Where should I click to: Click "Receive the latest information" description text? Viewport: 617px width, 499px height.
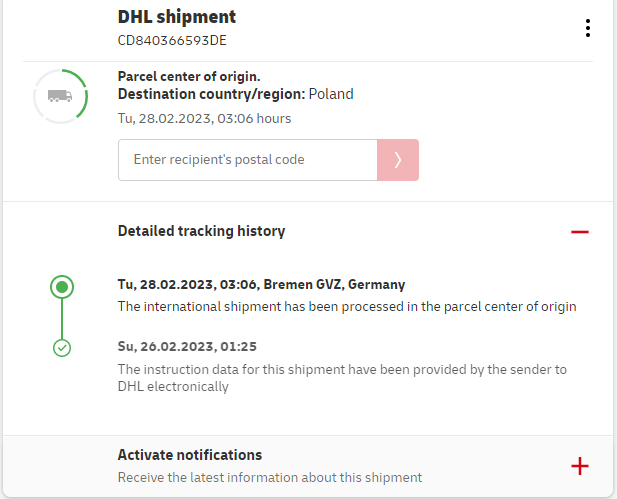click(x=270, y=477)
